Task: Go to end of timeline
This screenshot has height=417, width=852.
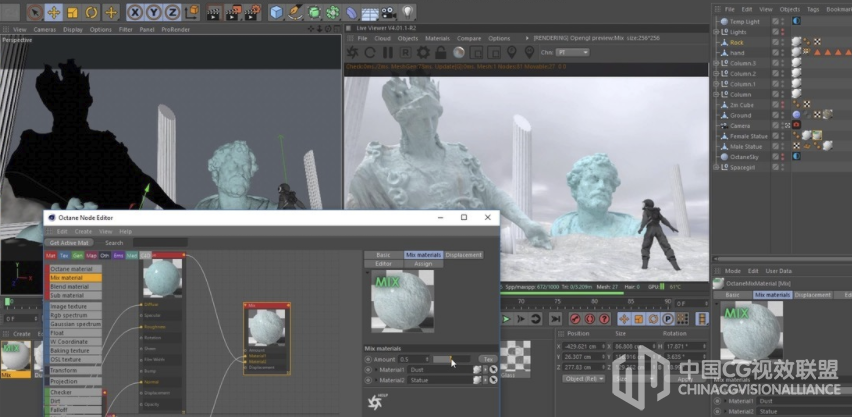Action: (x=555, y=319)
